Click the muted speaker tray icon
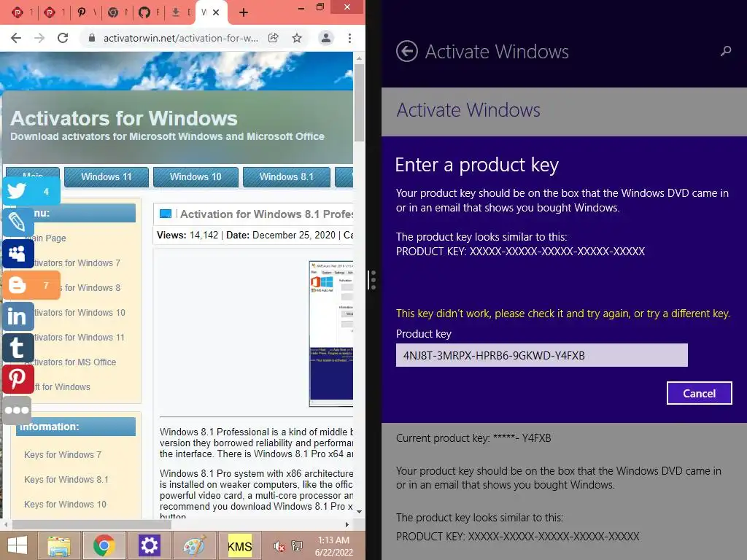747x560 pixels. click(279, 546)
